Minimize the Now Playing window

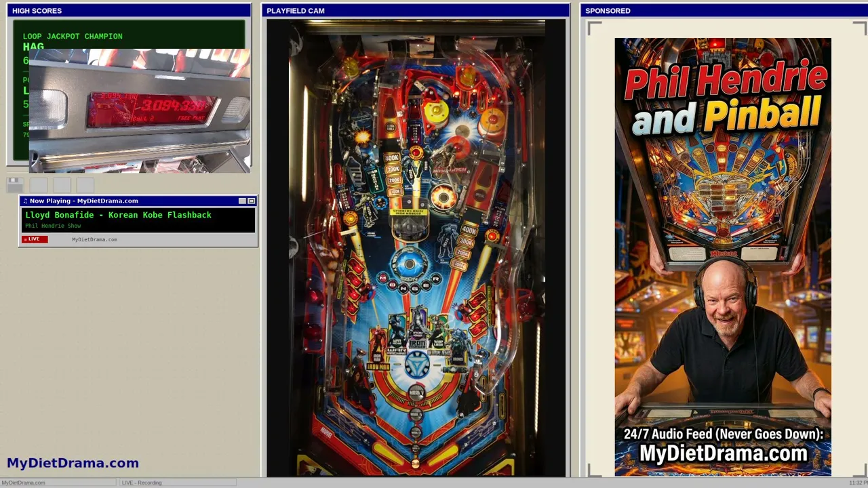tap(242, 201)
